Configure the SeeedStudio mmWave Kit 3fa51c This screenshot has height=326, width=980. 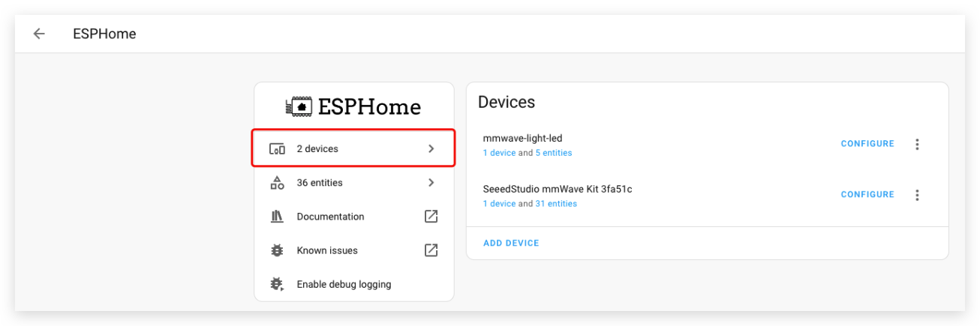(867, 195)
